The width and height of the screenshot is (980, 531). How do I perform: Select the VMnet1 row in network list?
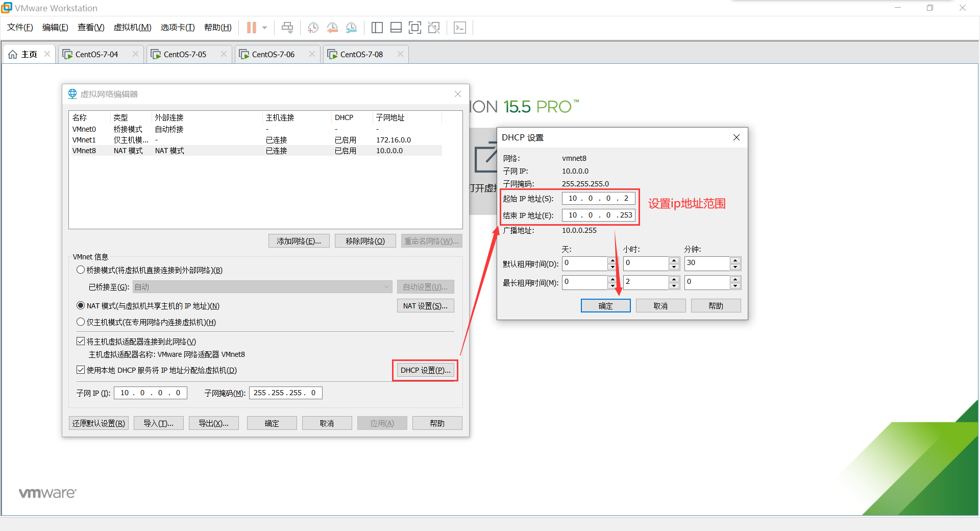tap(255, 140)
